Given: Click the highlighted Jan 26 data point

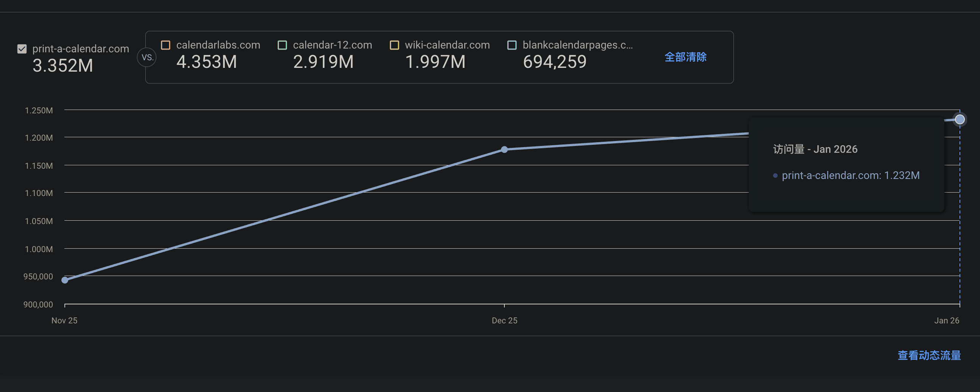Looking at the screenshot, I should coord(960,119).
